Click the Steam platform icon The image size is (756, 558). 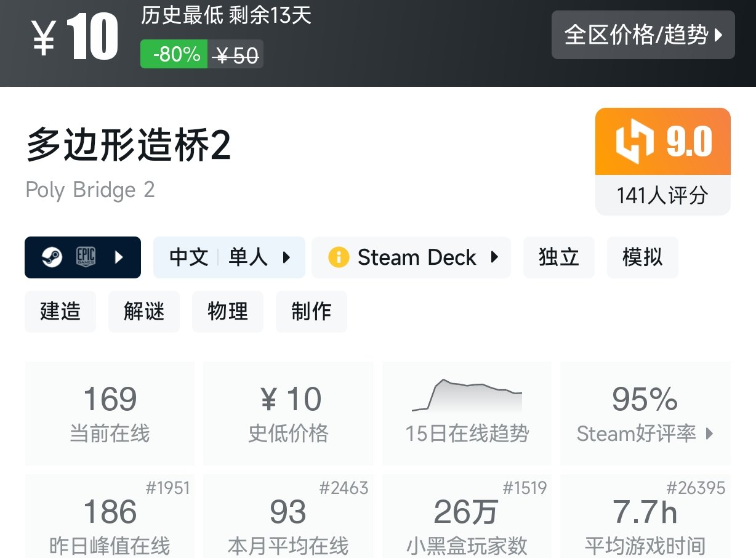52,257
